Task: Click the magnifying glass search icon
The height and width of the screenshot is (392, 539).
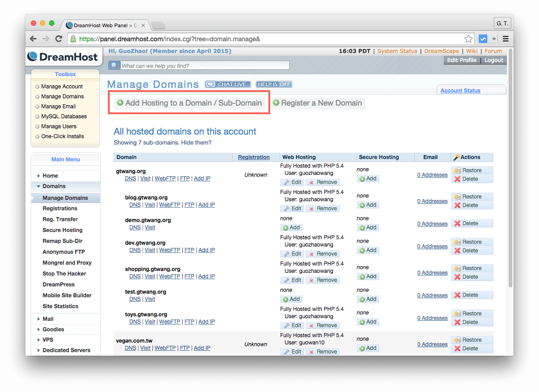Action: 114,65
